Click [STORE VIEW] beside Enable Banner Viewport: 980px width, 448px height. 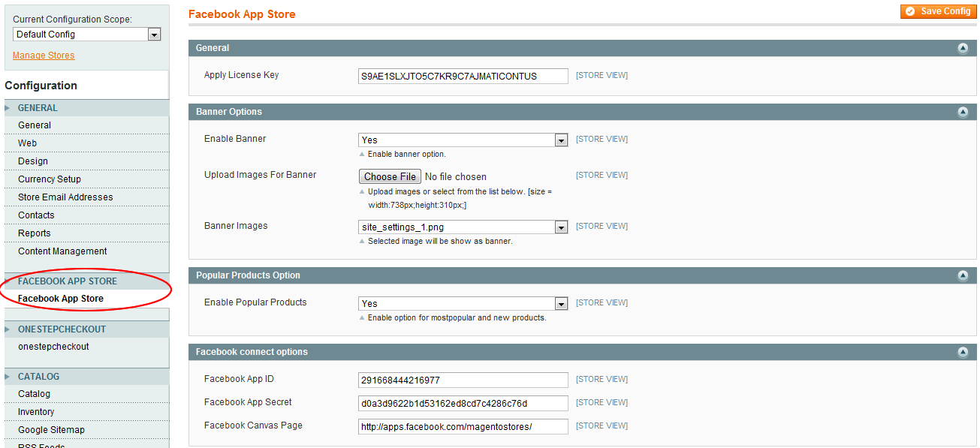(602, 140)
